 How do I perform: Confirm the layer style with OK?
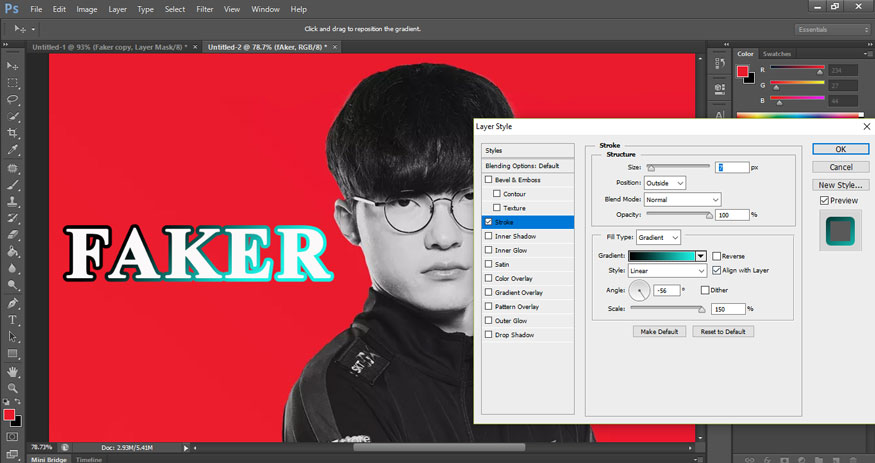(840, 149)
